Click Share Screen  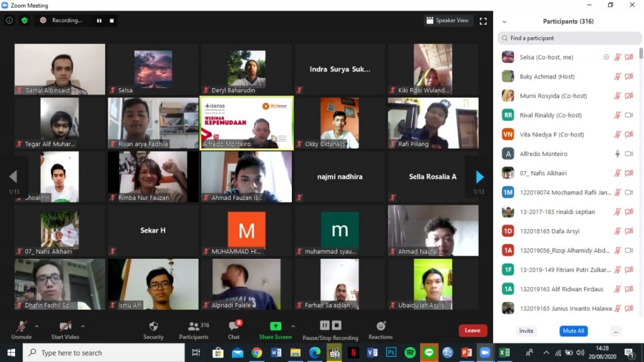click(x=275, y=331)
